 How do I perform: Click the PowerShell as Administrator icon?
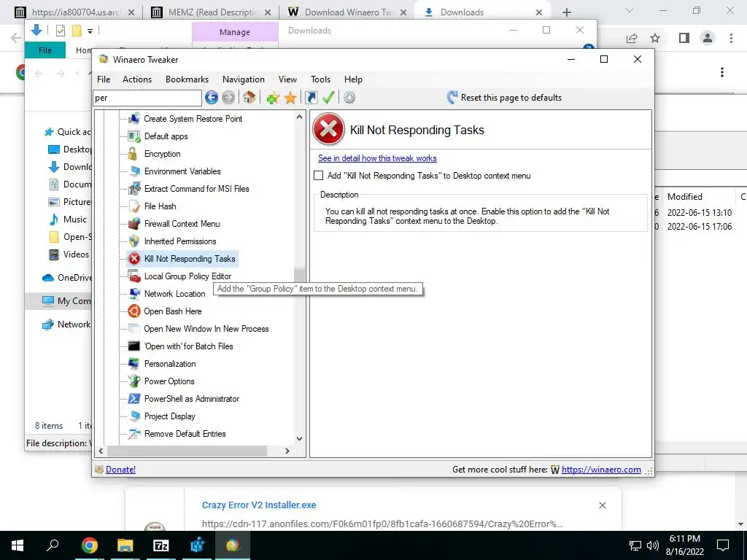point(134,399)
